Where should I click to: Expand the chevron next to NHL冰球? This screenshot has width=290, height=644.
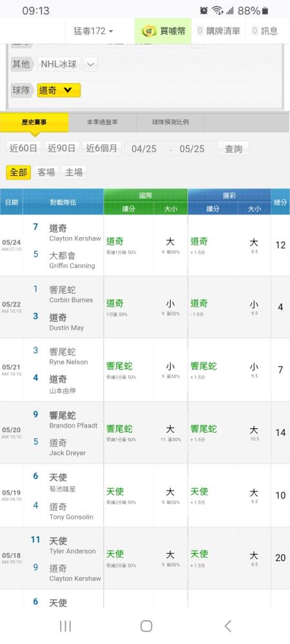[90, 64]
